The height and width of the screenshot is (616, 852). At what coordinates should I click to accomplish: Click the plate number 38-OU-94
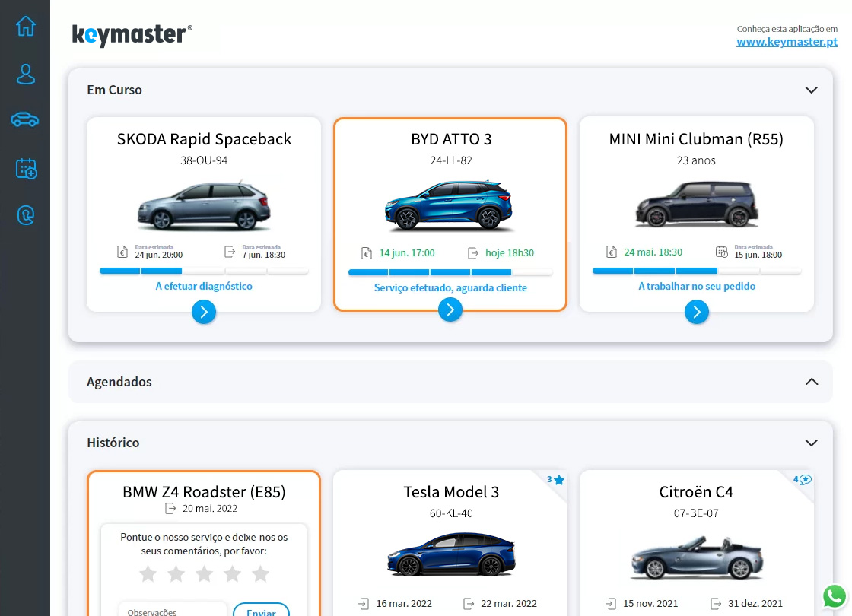click(x=204, y=160)
